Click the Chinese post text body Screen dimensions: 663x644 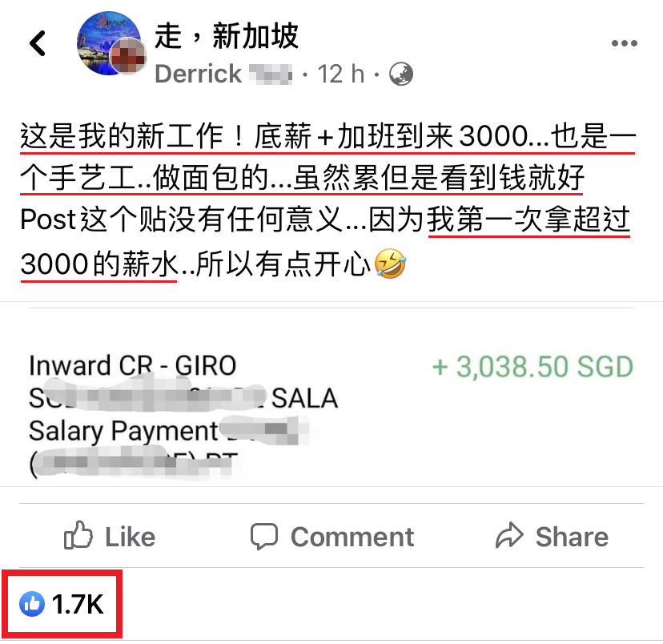pos(327,199)
